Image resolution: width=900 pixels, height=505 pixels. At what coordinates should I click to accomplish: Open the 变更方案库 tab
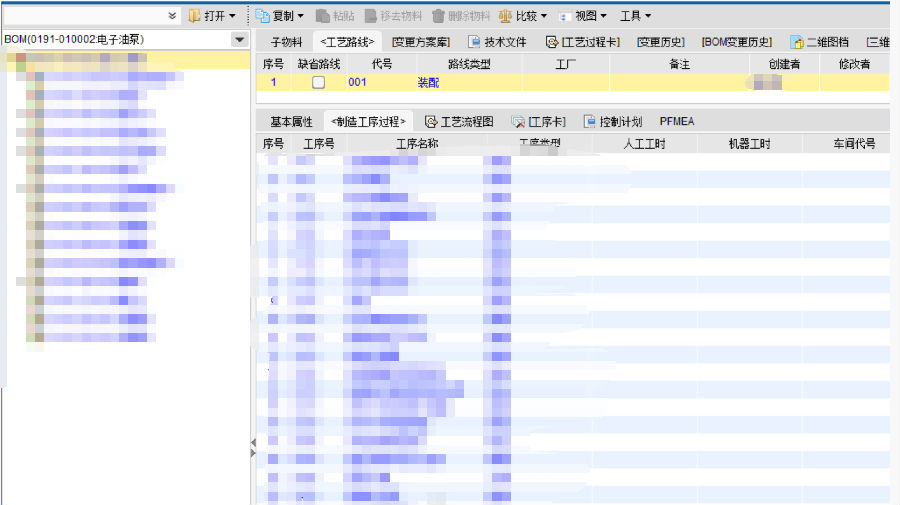coord(421,42)
